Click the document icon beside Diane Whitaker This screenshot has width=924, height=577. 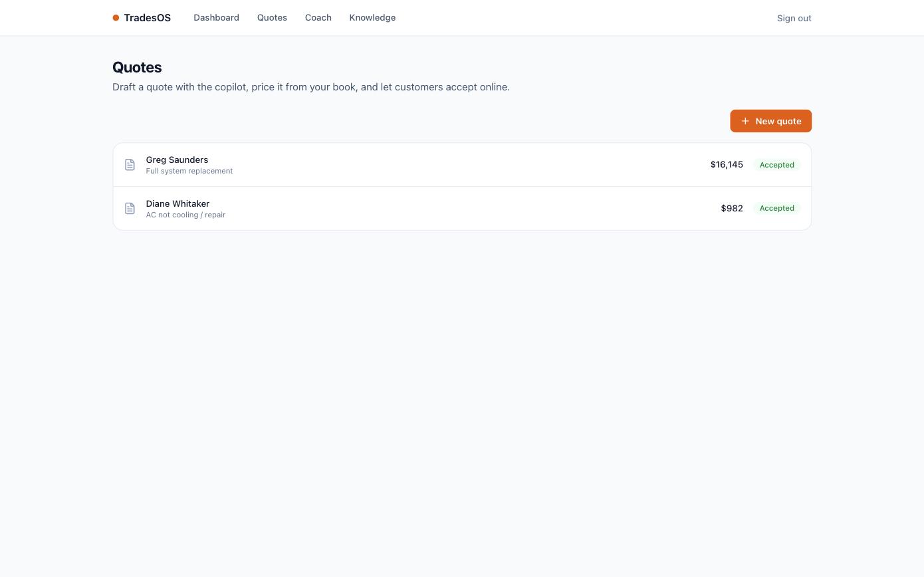pyautogui.click(x=130, y=209)
